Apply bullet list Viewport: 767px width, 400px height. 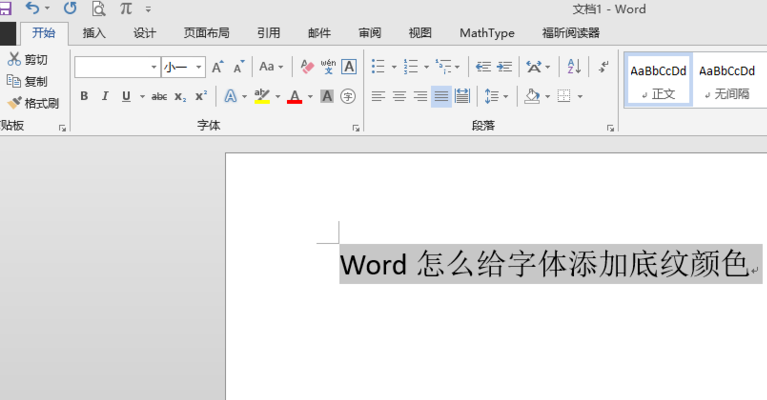coord(378,67)
